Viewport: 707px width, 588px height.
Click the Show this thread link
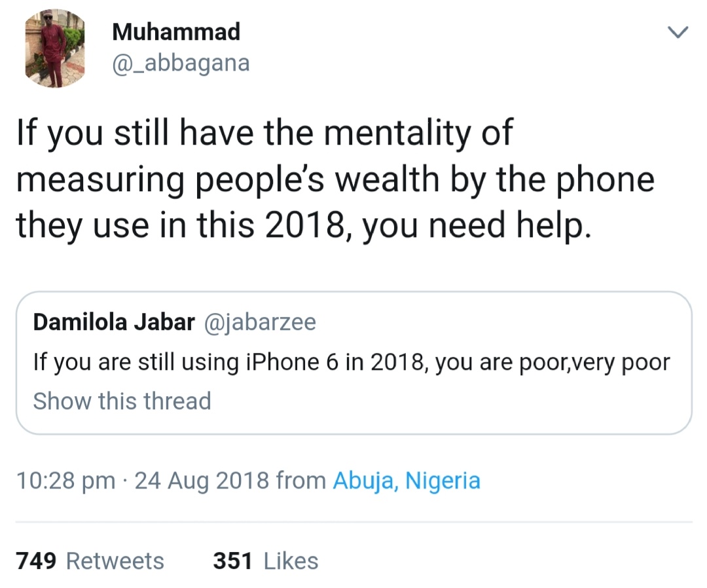click(x=122, y=401)
